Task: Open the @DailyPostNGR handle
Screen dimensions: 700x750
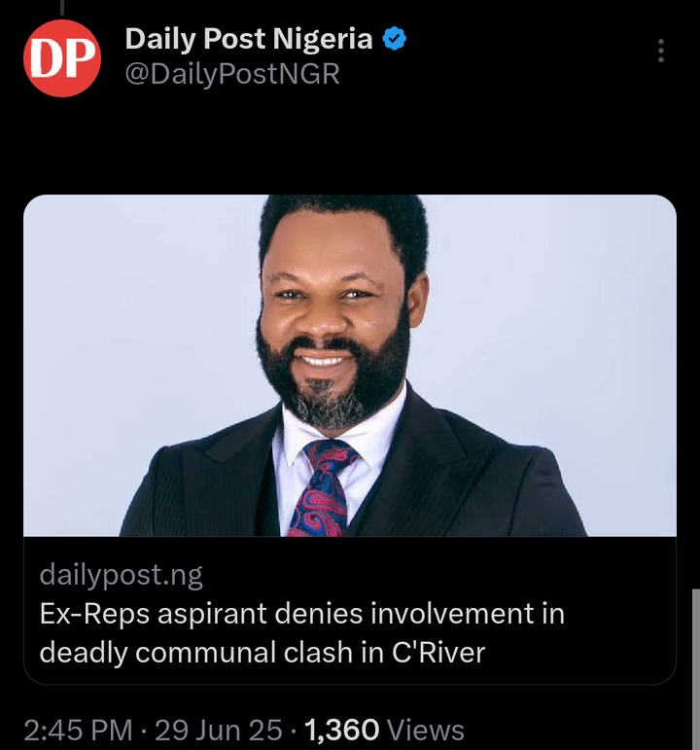Action: click(232, 74)
